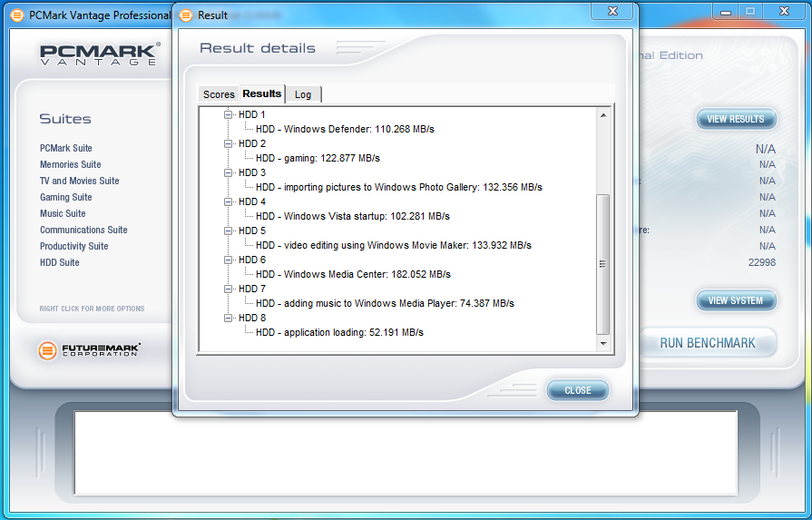Image resolution: width=812 pixels, height=520 pixels.
Task: Select the Results tab
Action: coord(262,93)
